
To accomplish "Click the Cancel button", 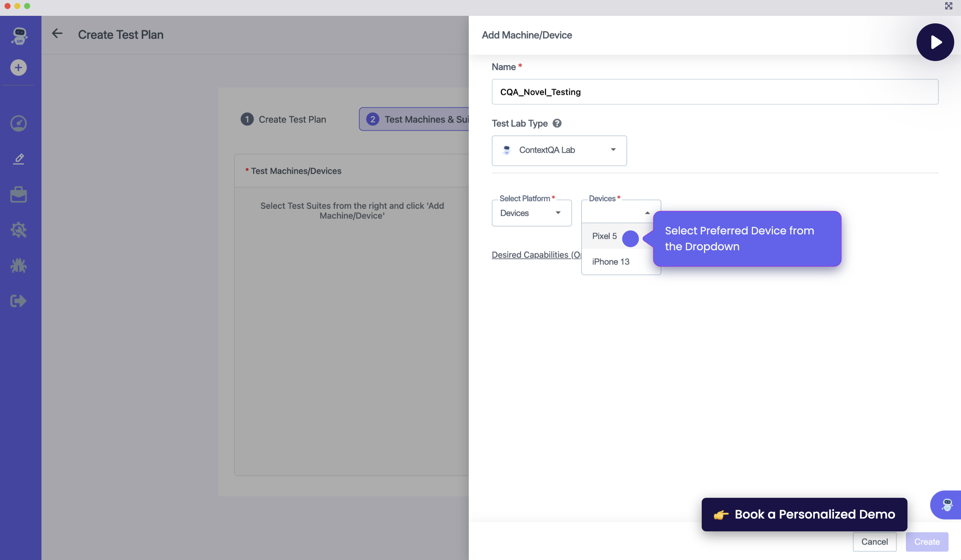I will pyautogui.click(x=874, y=542).
